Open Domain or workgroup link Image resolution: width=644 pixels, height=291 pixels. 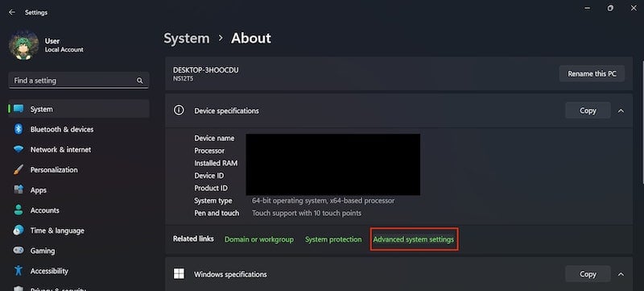[259, 239]
